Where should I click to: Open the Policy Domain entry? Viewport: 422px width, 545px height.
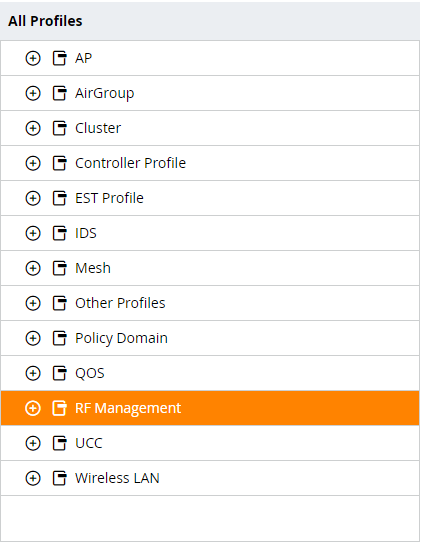coord(121,339)
